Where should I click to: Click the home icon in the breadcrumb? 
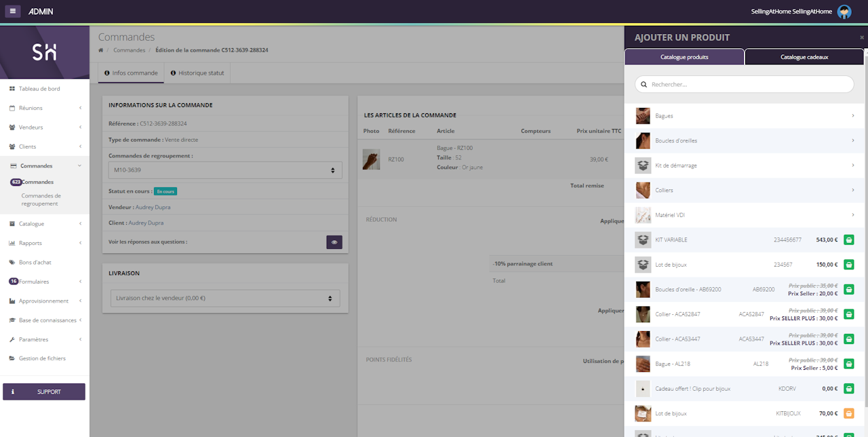point(101,50)
